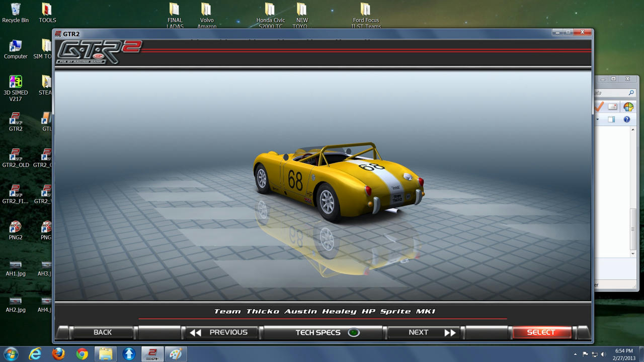The image size is (644, 362).
Task: Open the taskbar clock showing 6:54 PM
Action: [x=624, y=354]
